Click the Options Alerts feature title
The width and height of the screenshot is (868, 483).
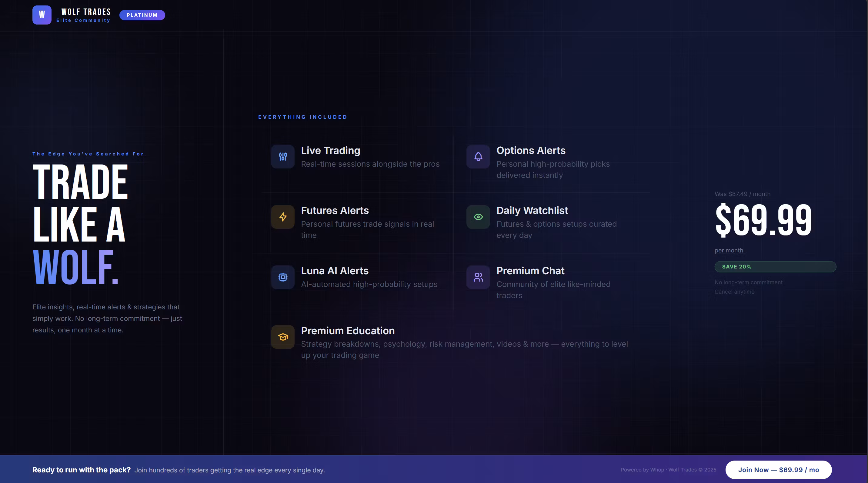(531, 151)
